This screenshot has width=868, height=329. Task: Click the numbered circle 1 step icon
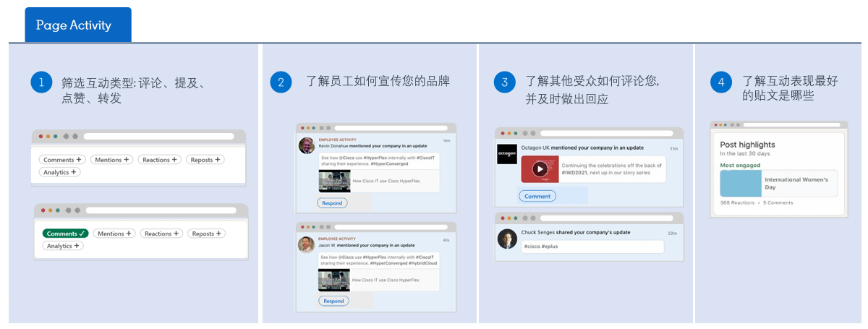click(x=41, y=82)
